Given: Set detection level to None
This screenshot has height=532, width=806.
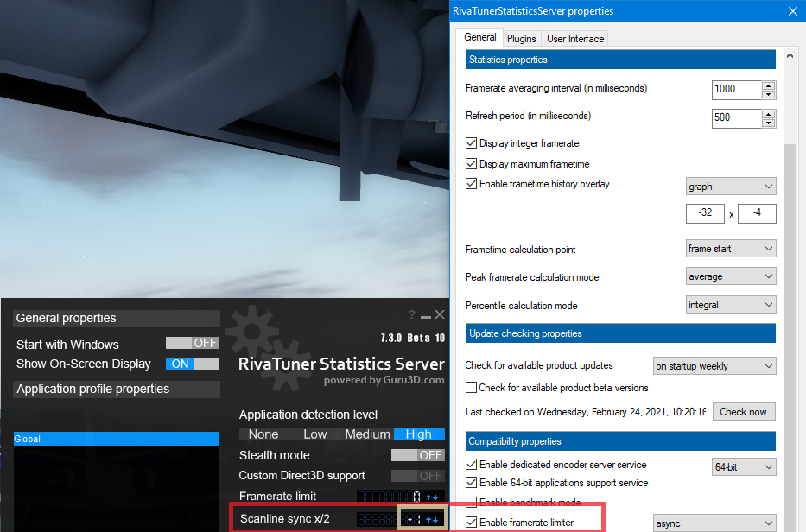Looking at the screenshot, I should [x=263, y=434].
